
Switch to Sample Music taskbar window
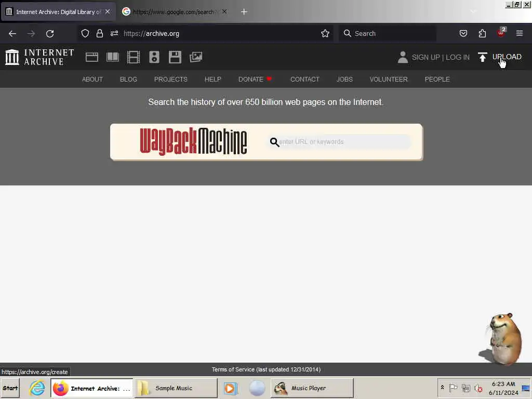176,388
